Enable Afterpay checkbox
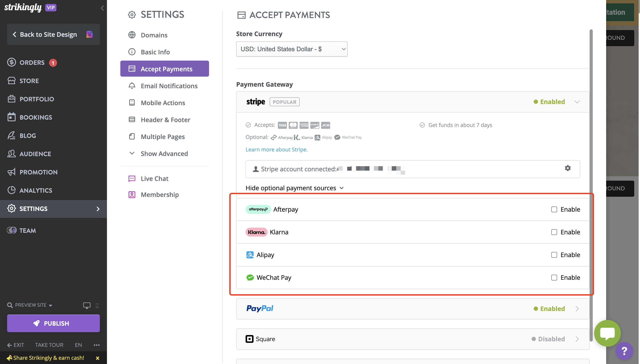The height and width of the screenshot is (364, 640). pos(554,209)
